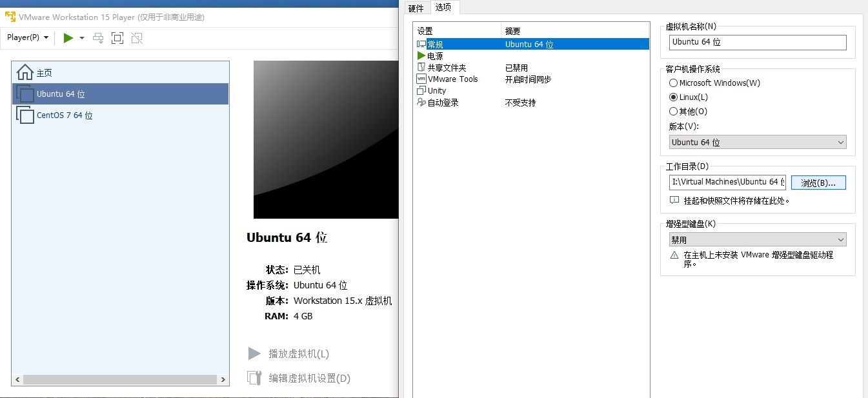This screenshot has width=868, height=398.
Task: Select the Linux(L) radio button
Action: pyautogui.click(x=673, y=97)
